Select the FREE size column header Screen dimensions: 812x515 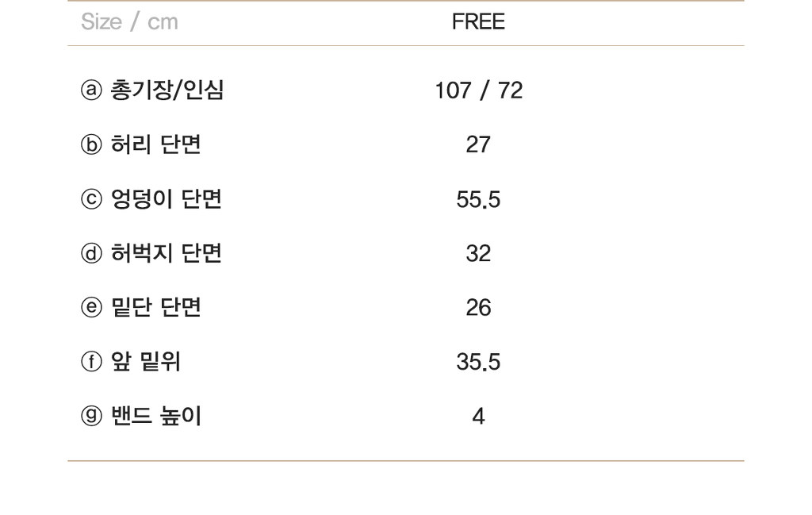(478, 21)
